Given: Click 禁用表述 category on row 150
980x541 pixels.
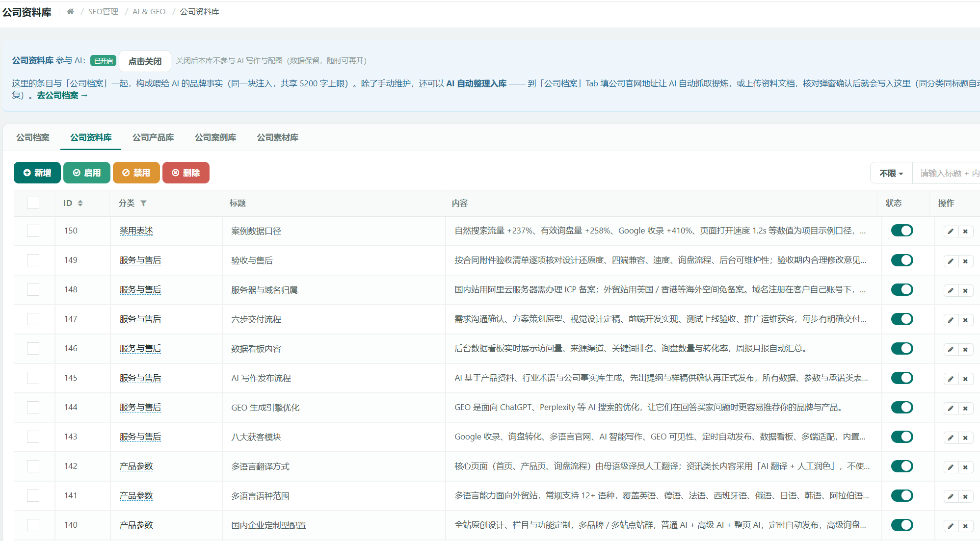Looking at the screenshot, I should pos(136,231).
